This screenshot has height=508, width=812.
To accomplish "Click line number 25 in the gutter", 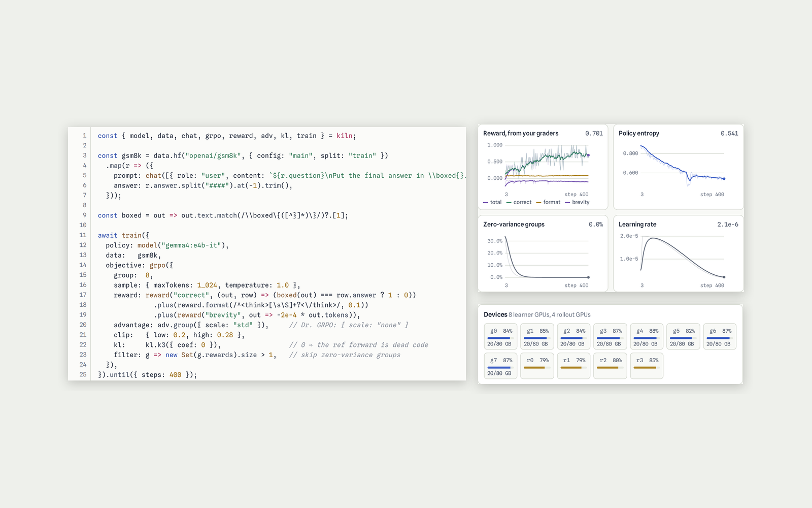I will tap(83, 374).
